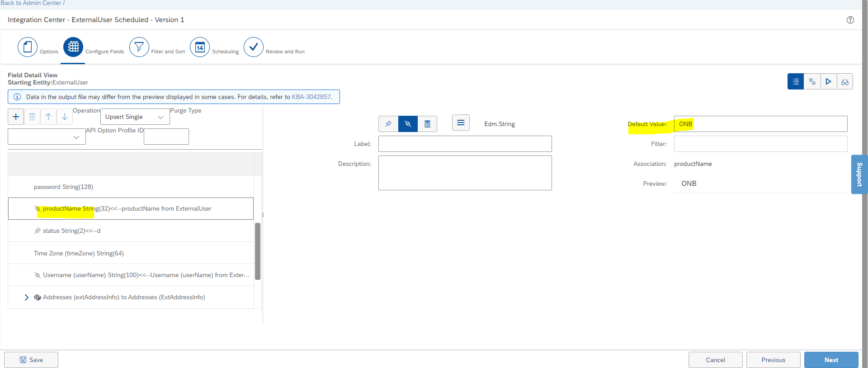
Task: Click the Association value productName
Action: pyautogui.click(x=693, y=164)
